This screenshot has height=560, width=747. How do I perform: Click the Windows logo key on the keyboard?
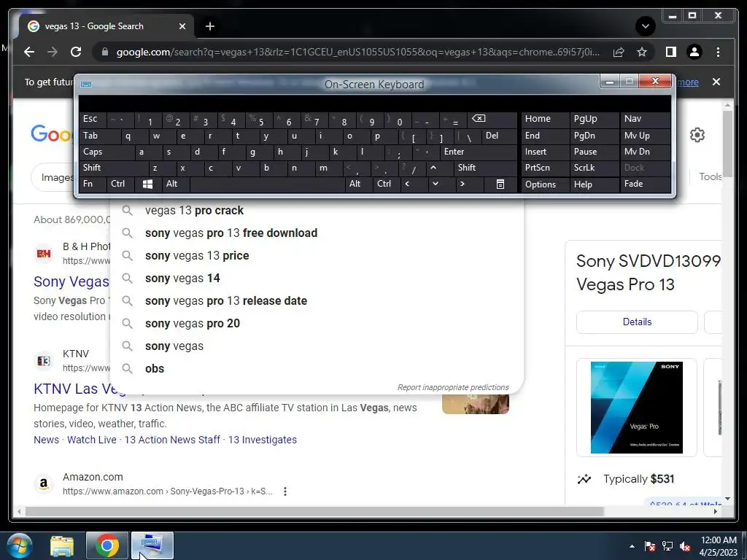click(147, 184)
